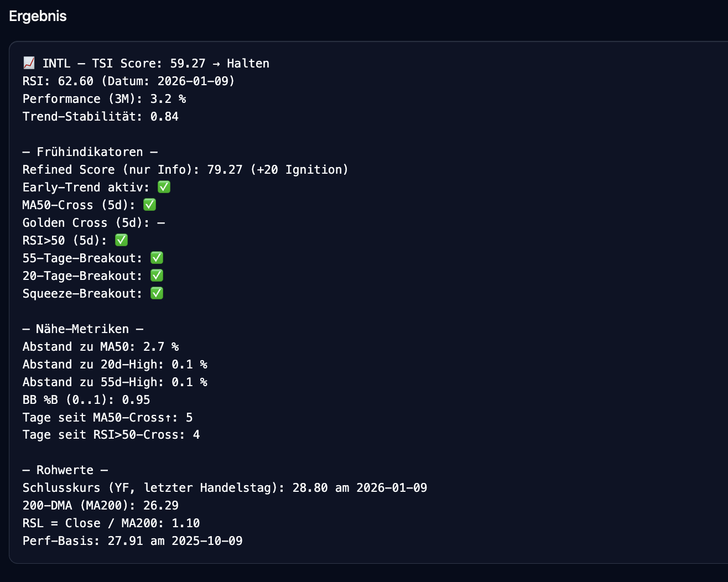Click the Trend-Stabilität value 0.84

[164, 116]
